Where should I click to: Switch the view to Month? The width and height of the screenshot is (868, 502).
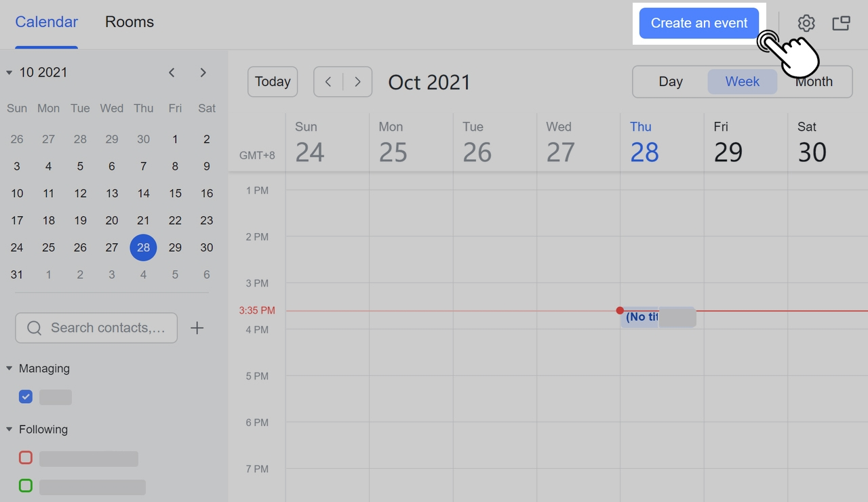814,81
